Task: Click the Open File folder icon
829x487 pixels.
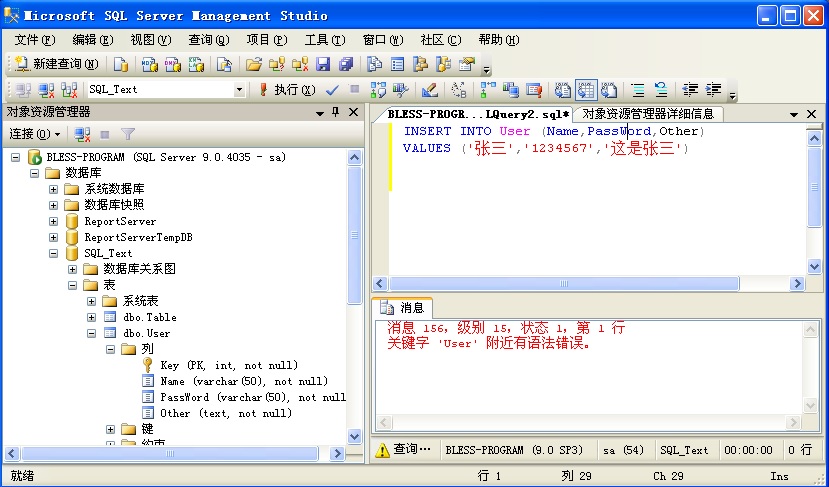Action: pos(254,65)
